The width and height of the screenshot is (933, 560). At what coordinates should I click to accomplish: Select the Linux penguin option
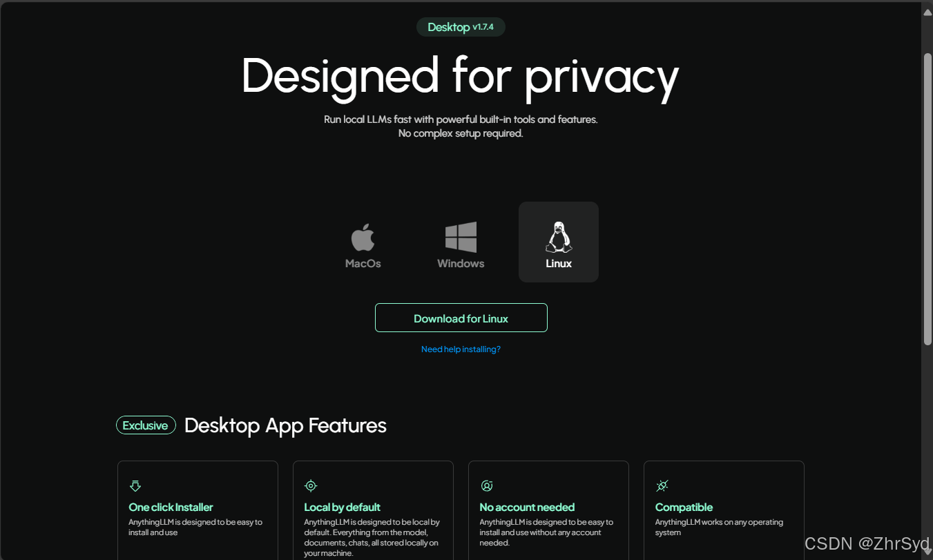pyautogui.click(x=559, y=242)
